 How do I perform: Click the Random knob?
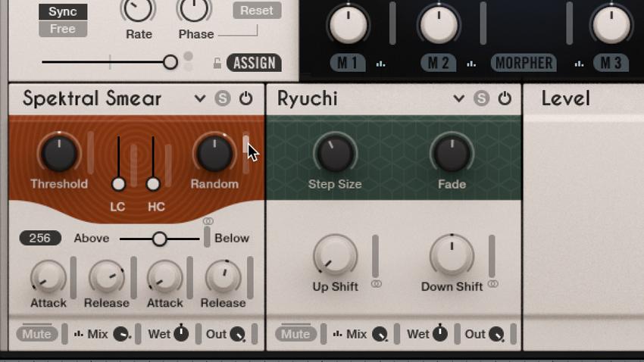214,154
